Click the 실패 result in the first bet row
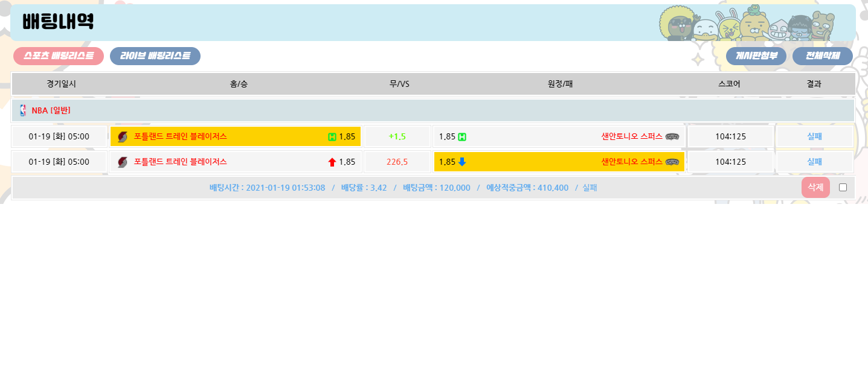Screen dimensions: 868x391 pyautogui.click(x=814, y=136)
